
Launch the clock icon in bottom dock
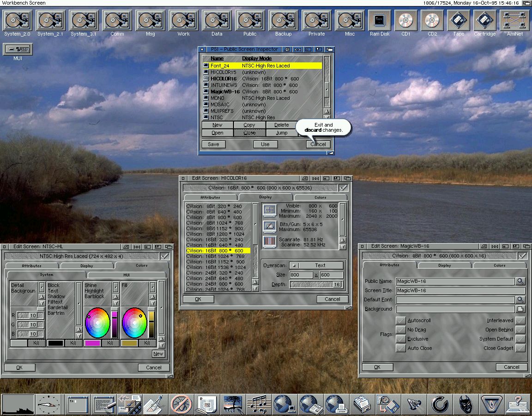coord(48,405)
